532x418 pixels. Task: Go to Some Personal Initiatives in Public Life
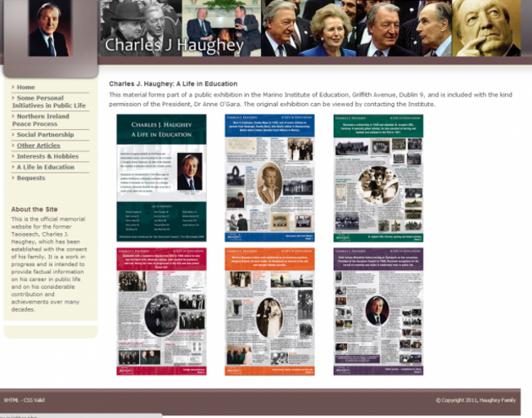coord(49,101)
